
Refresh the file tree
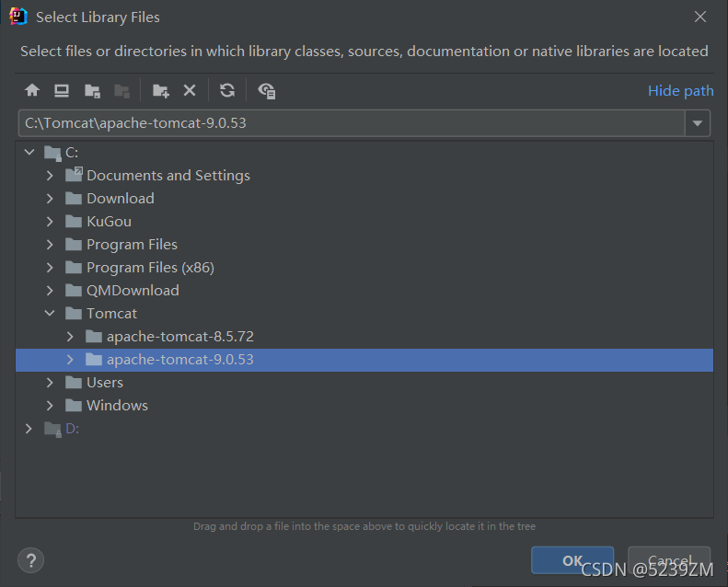[227, 90]
